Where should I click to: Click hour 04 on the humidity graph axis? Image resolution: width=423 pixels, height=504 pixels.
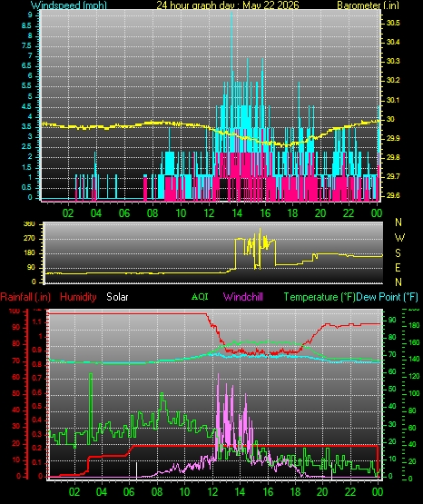pyautogui.click(x=102, y=492)
